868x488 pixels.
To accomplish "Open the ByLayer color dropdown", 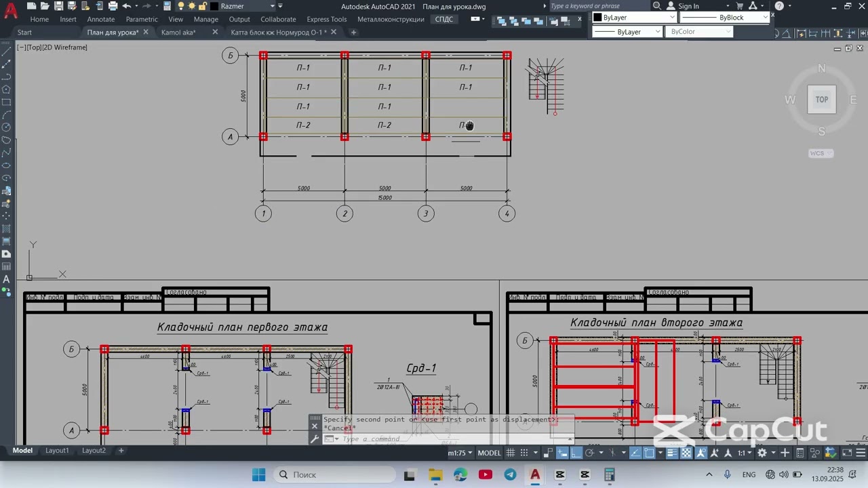I will tap(672, 18).
